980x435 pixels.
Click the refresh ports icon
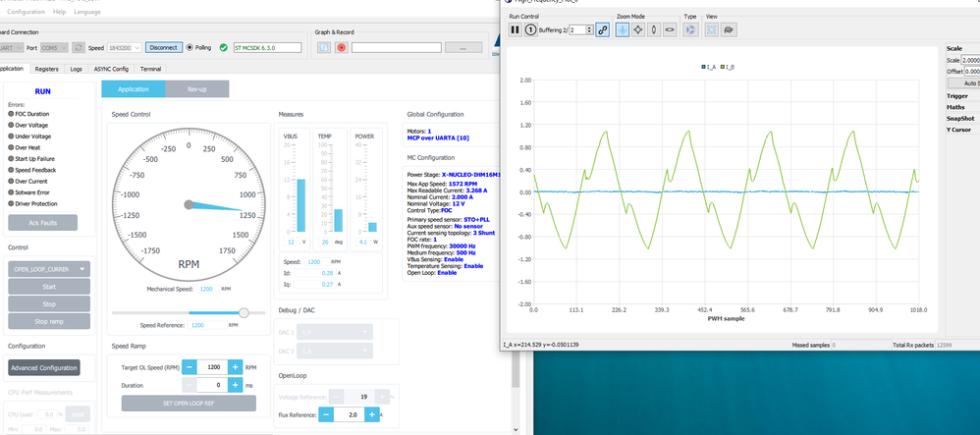(79, 47)
